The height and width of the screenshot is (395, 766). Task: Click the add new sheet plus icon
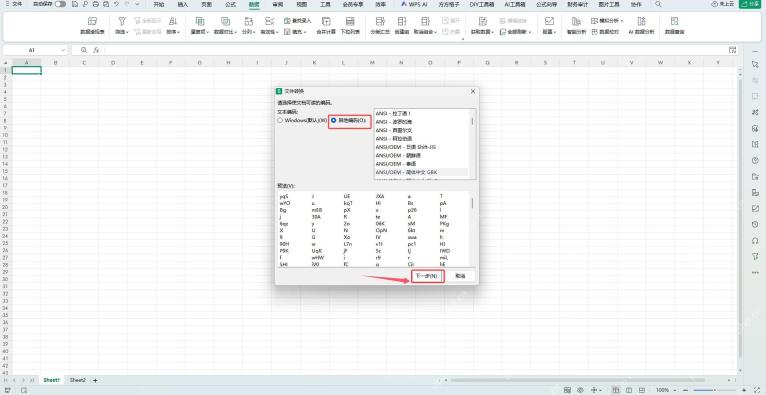click(95, 380)
